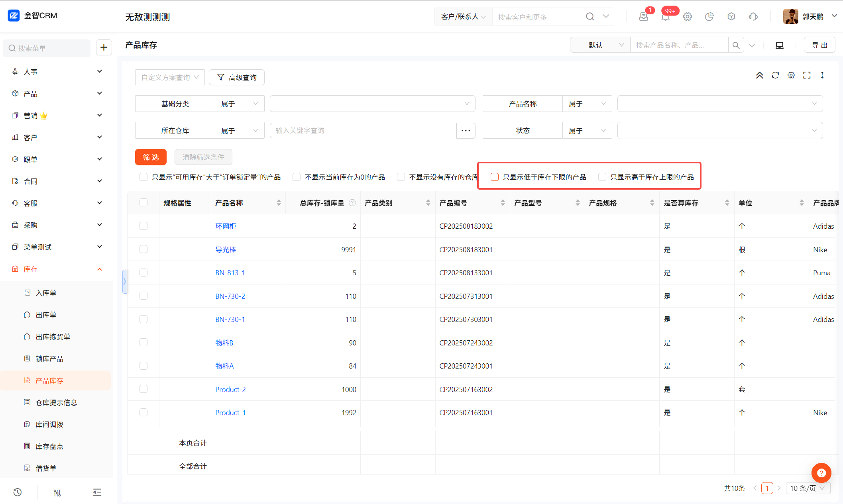Enter fullscreen mode with expand icon
843x504 pixels.
coord(807,75)
